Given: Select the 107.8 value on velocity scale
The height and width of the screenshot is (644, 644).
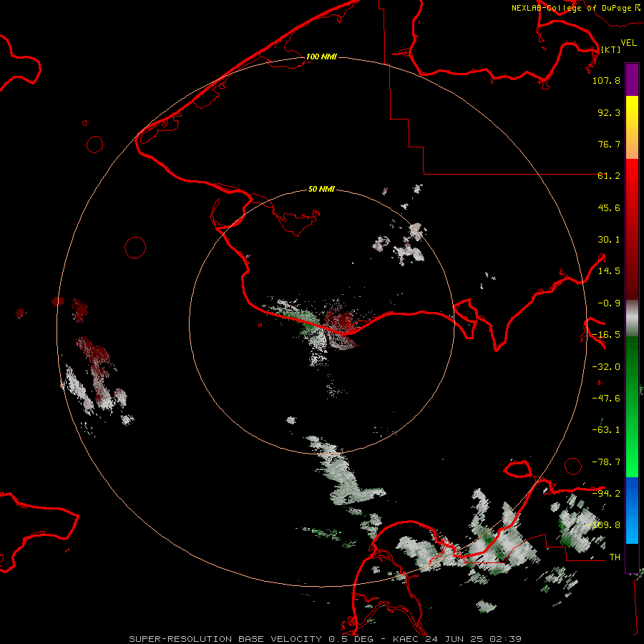Looking at the screenshot, I should pyautogui.click(x=606, y=80).
